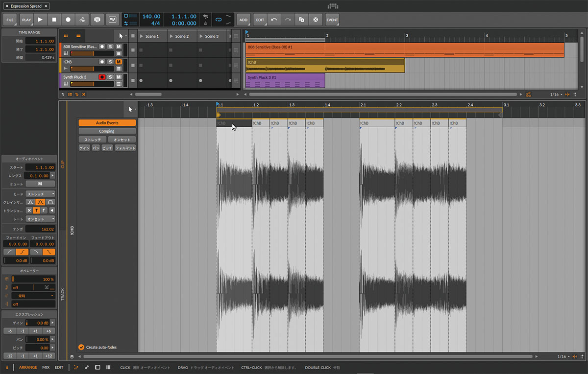Select the ピッチ expression button
This screenshot has height=374, width=588.
(107, 148)
